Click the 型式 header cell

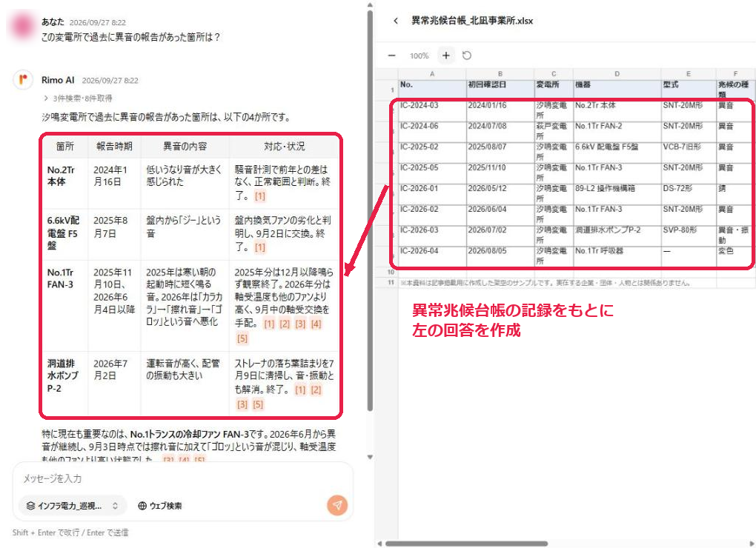tap(688, 89)
